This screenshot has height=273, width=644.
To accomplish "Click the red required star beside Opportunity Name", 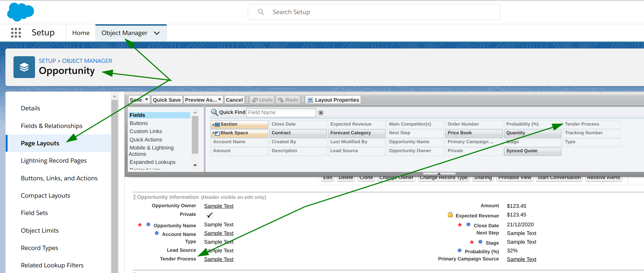I will coord(140,225).
